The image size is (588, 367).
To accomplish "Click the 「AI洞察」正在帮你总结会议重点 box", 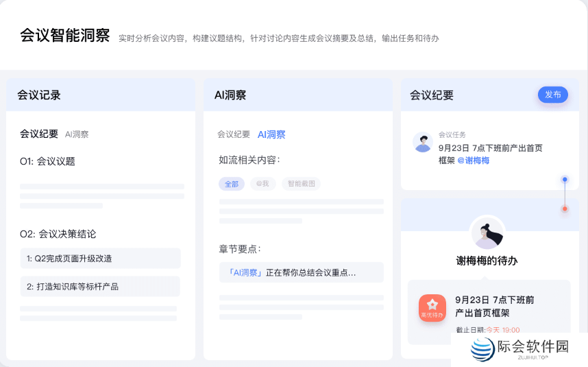I will (301, 272).
